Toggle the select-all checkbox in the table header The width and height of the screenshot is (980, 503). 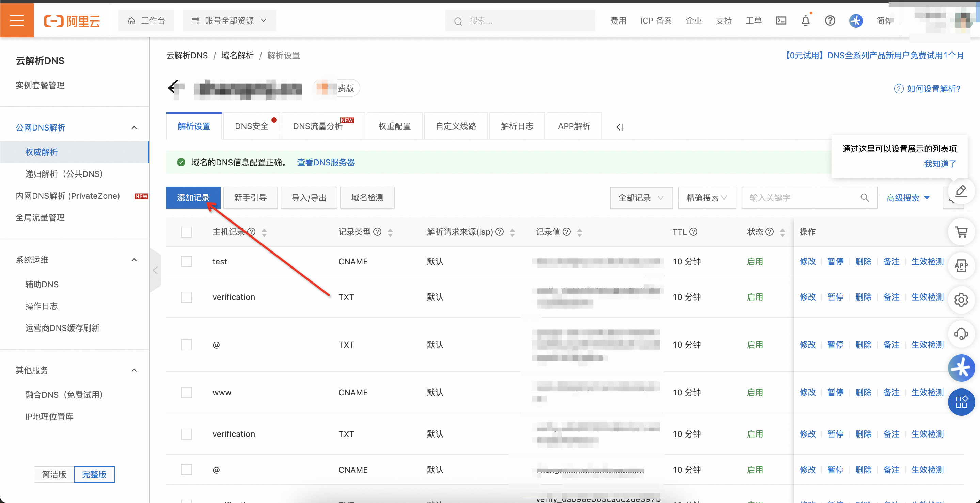[186, 232]
